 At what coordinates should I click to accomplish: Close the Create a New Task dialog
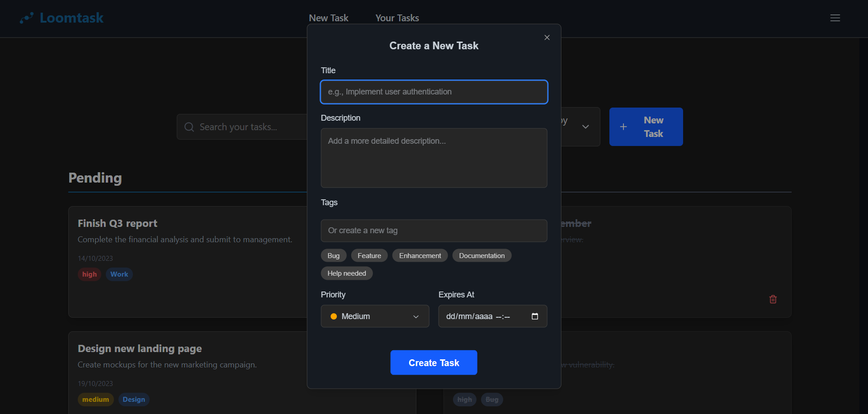point(547,38)
